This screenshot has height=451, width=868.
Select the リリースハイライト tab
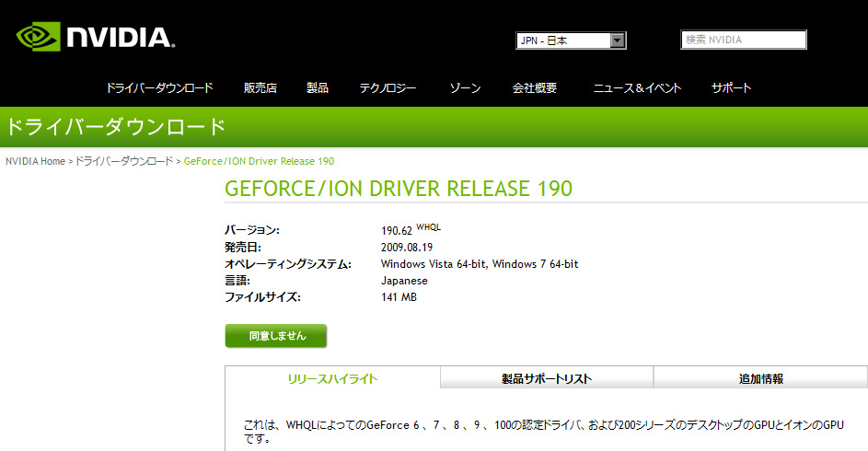[x=332, y=379]
